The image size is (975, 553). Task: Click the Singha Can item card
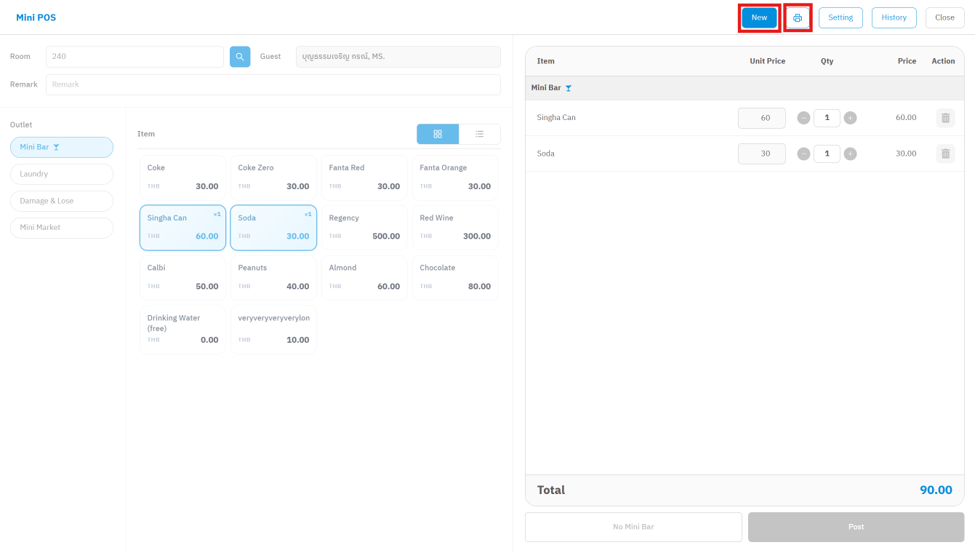(x=183, y=228)
